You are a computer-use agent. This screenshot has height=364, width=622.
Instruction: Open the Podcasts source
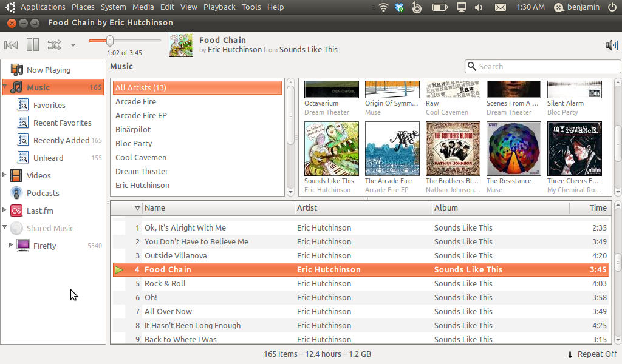point(43,193)
